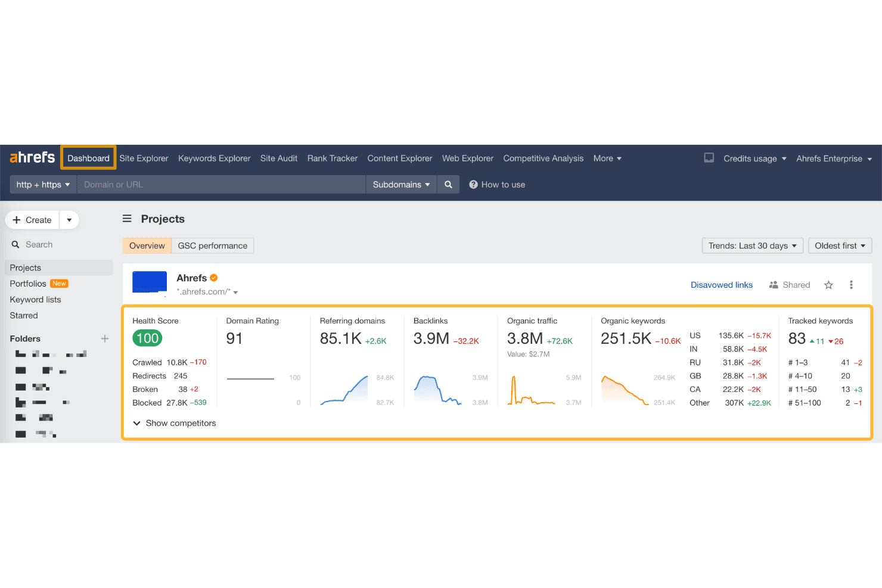
Task: Open the Ahrefs Enterprise account dropdown
Action: [x=834, y=158]
